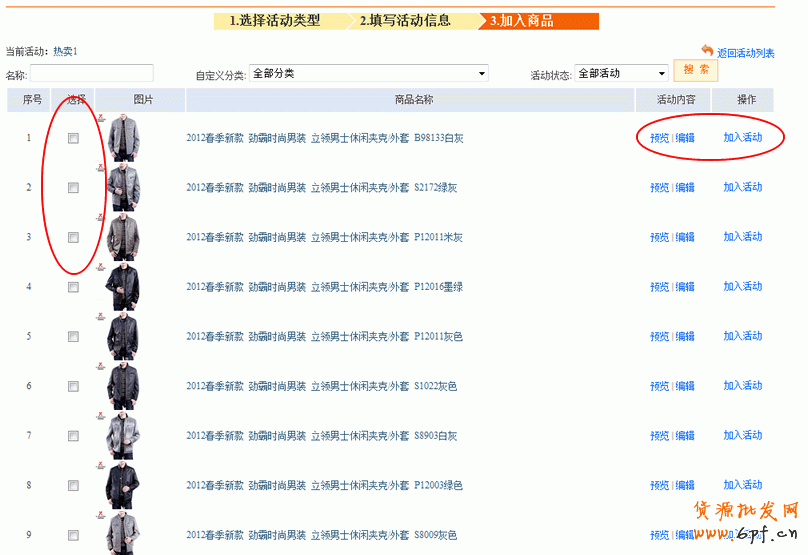The height and width of the screenshot is (555, 808).
Task: Edit the S8903白灰 jacket
Action: [x=685, y=436]
